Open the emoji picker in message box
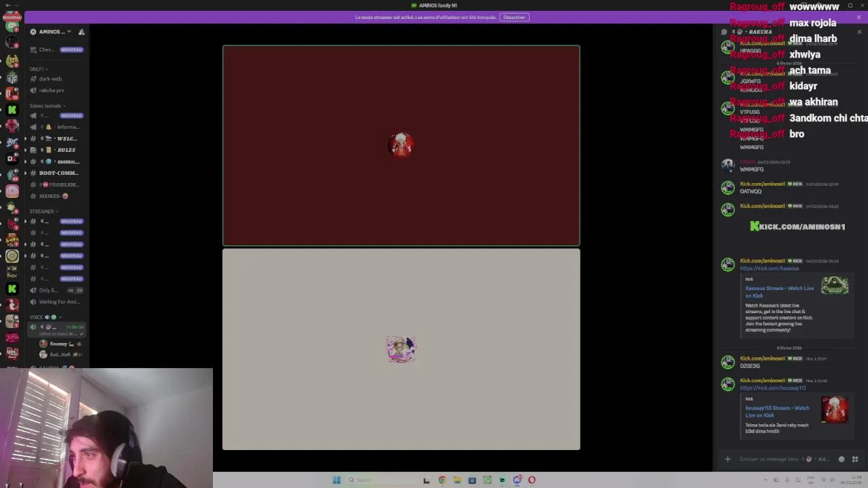868x488 pixels. 842,459
